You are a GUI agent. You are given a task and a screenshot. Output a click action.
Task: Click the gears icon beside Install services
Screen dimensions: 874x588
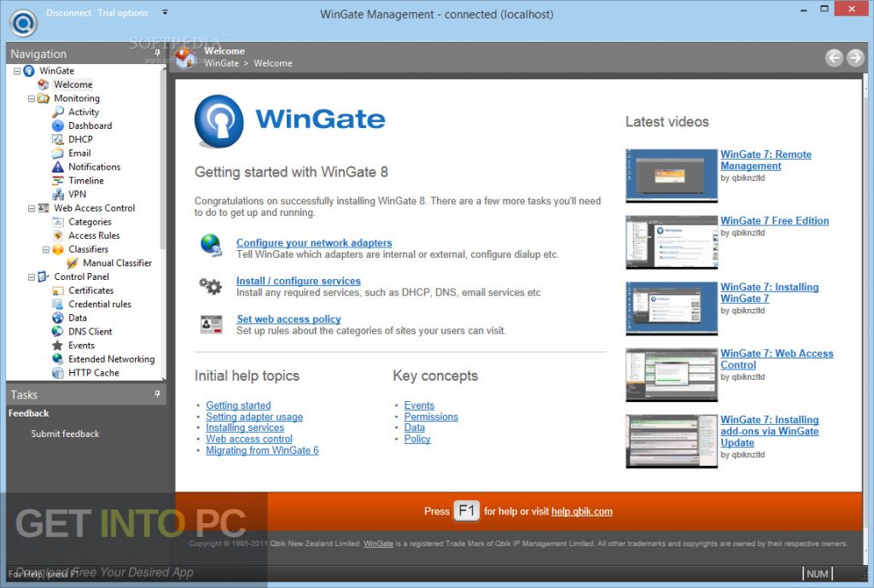tap(211, 286)
